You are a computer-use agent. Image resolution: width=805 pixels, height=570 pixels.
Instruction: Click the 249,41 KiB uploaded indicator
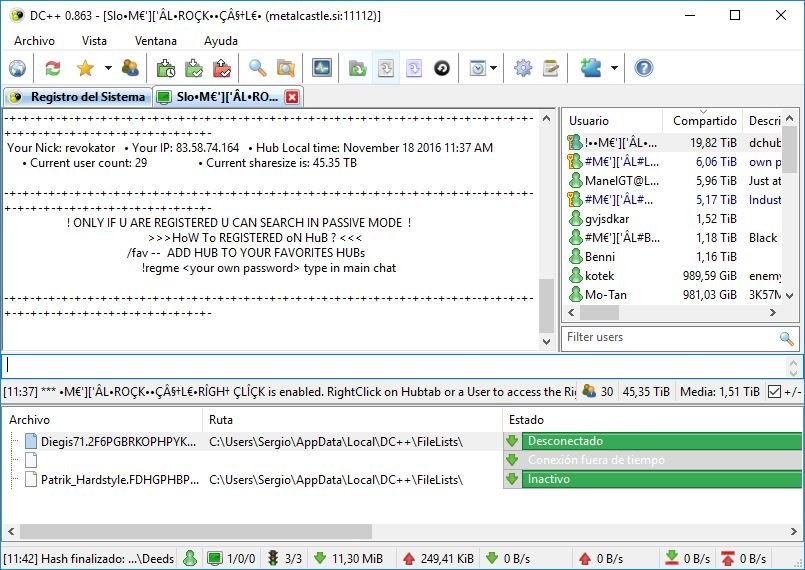(438, 558)
